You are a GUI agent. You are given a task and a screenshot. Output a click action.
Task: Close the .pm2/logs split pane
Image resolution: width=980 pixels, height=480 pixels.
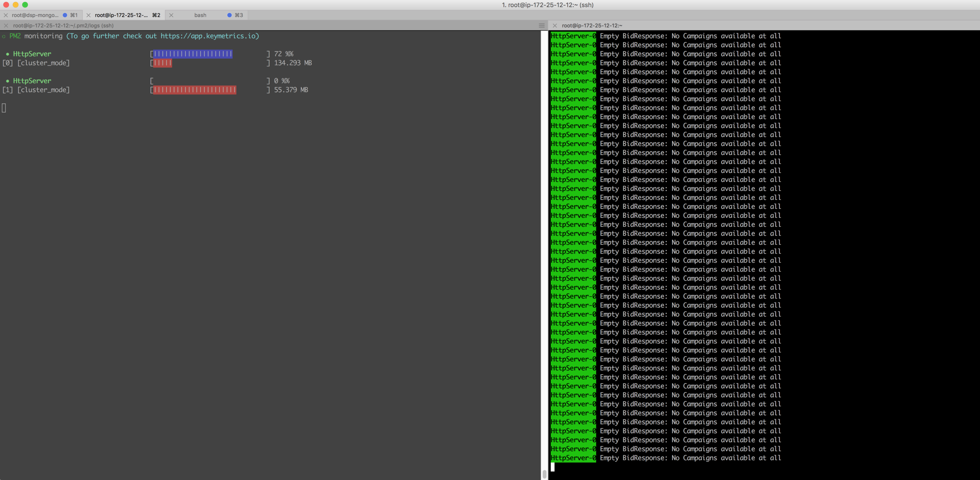6,25
